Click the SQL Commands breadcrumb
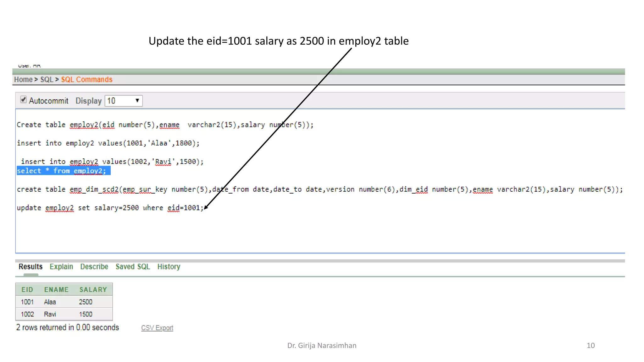The width and height of the screenshot is (644, 362). [87, 80]
